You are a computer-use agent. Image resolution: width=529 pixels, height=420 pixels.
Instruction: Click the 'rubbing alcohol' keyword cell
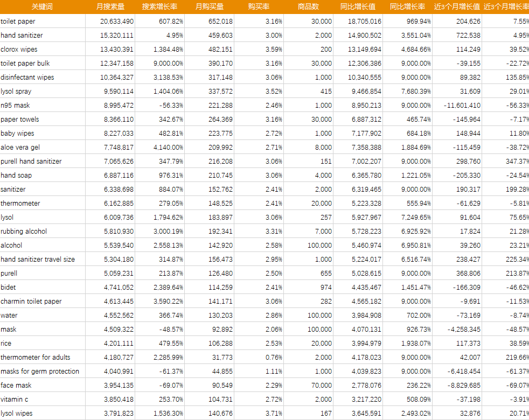24,232
